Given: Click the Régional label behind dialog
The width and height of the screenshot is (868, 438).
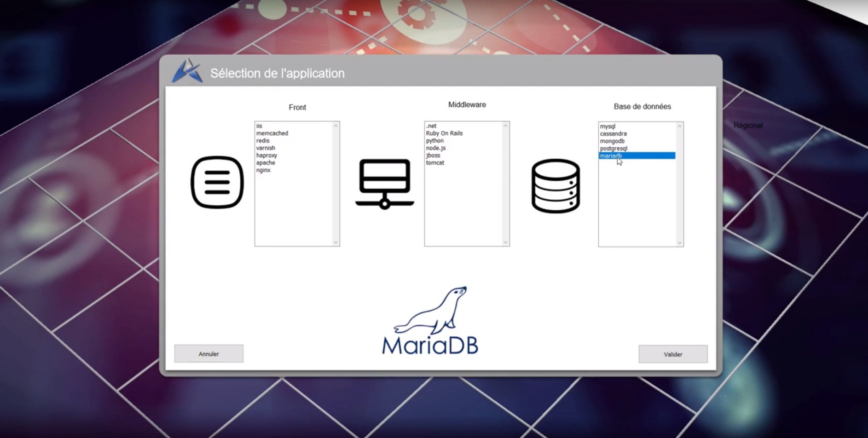Looking at the screenshot, I should [748, 125].
